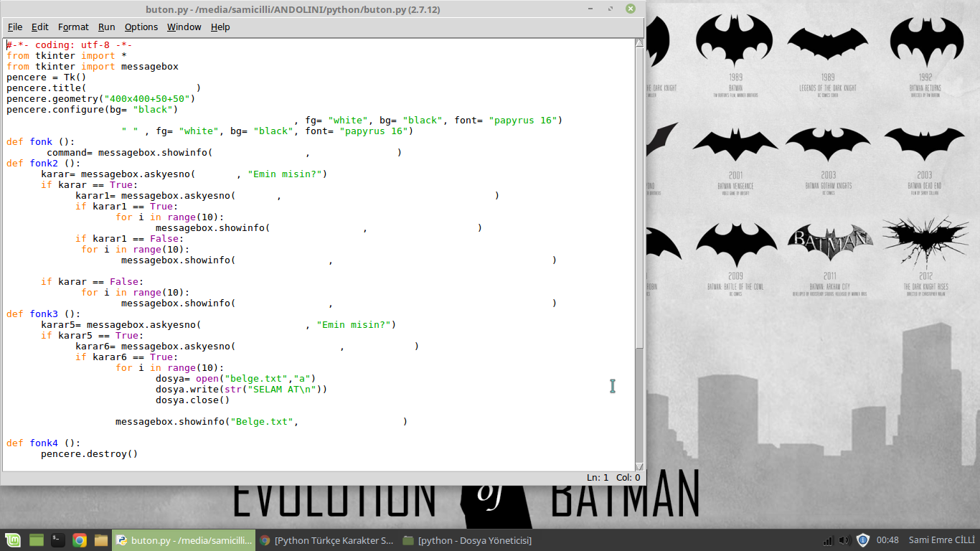This screenshot has width=980, height=551.
Task: Open the Format menu
Action: coord(73,27)
